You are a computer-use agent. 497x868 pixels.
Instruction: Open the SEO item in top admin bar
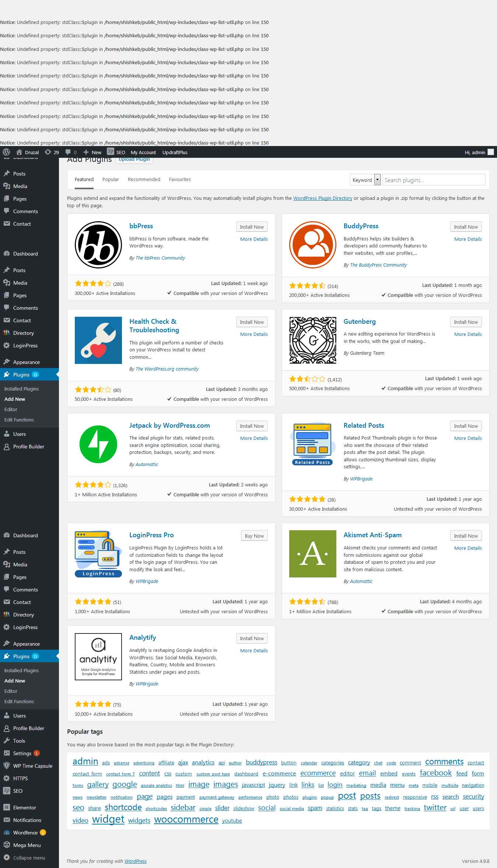click(x=116, y=152)
